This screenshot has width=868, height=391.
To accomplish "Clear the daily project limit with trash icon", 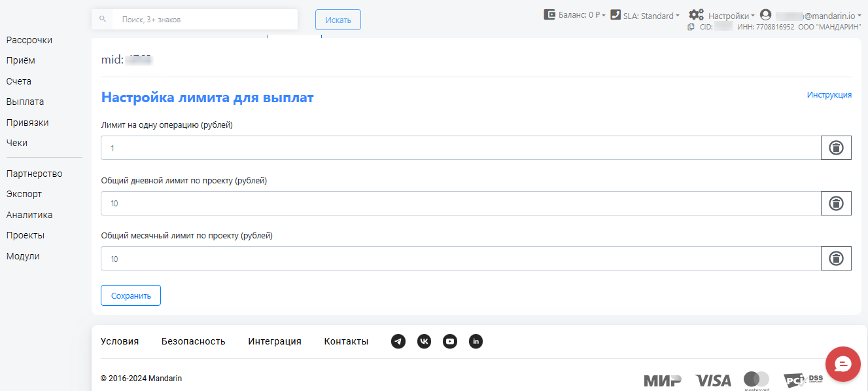I will coord(836,204).
